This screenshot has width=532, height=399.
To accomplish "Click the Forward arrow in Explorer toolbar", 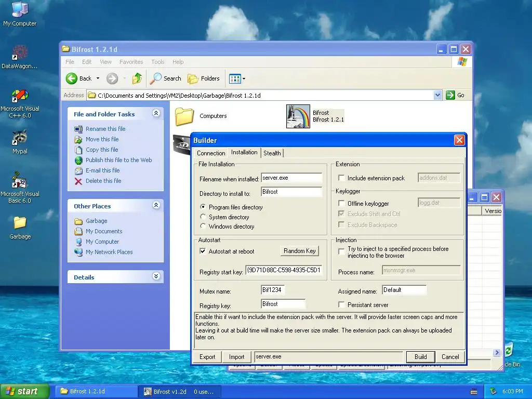I will pos(112,78).
